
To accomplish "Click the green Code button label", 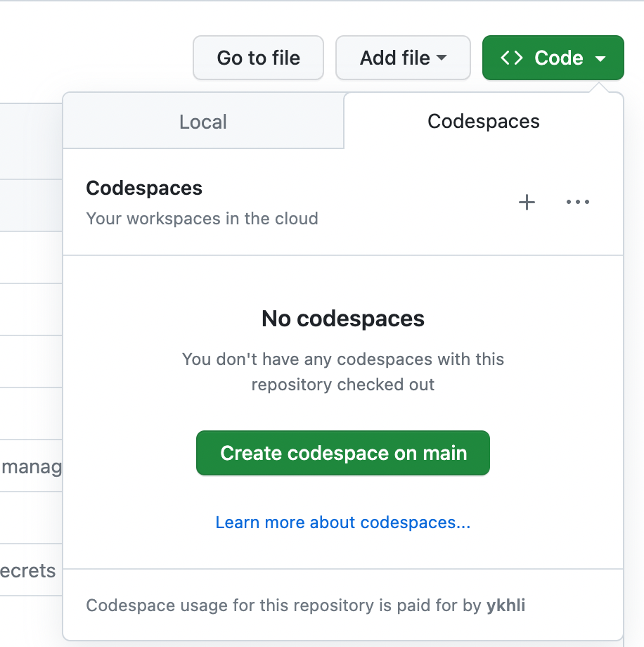I will tap(558, 58).
